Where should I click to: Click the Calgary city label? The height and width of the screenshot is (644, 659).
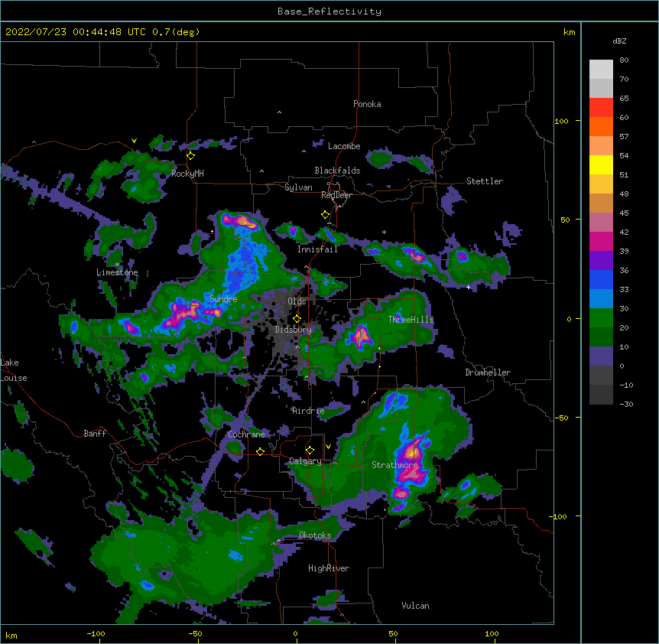[x=305, y=461]
